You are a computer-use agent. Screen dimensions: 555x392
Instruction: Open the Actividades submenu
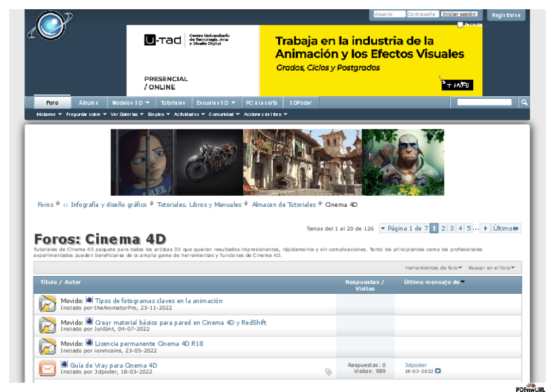(x=189, y=115)
